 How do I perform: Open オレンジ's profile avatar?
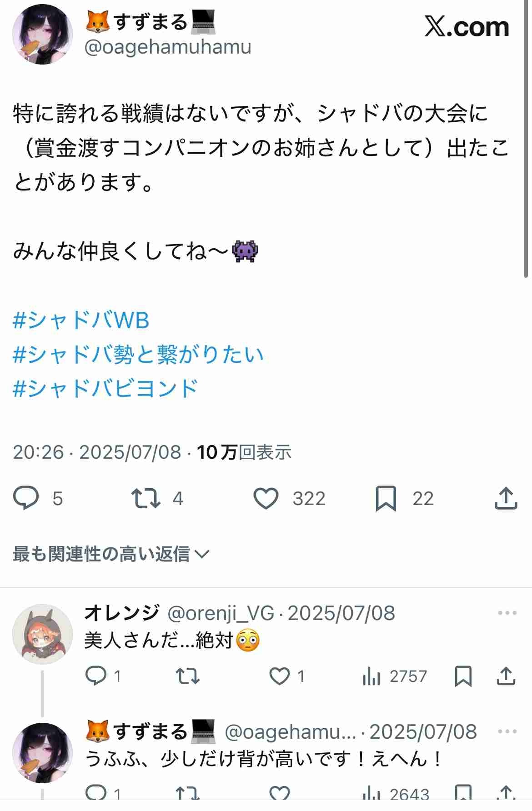[x=42, y=634]
